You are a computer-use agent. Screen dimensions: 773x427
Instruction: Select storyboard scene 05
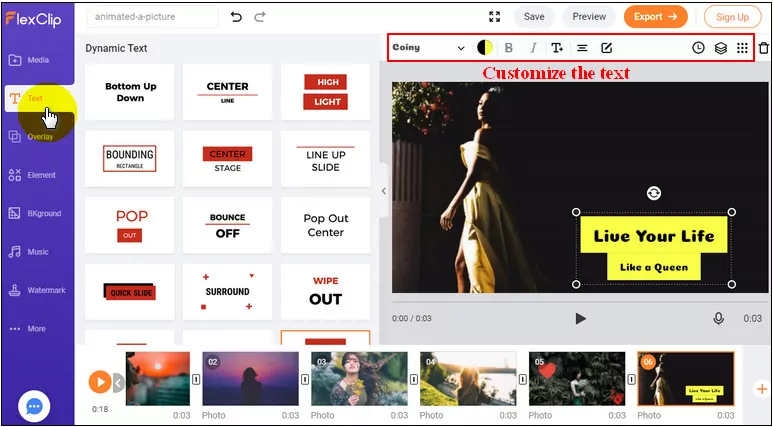click(577, 379)
